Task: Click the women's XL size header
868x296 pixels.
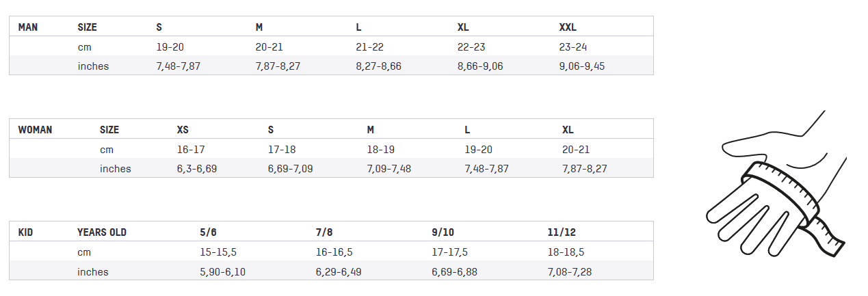Action: tap(568, 130)
